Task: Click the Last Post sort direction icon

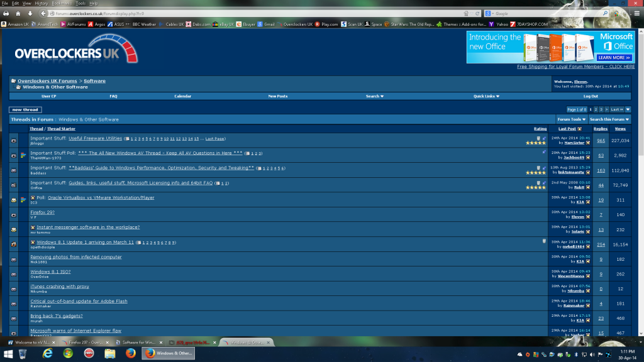Action: [579, 129]
